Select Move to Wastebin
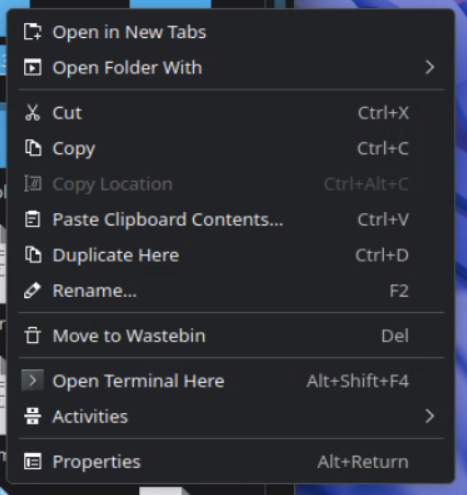This screenshot has height=495, width=467. 231,335
